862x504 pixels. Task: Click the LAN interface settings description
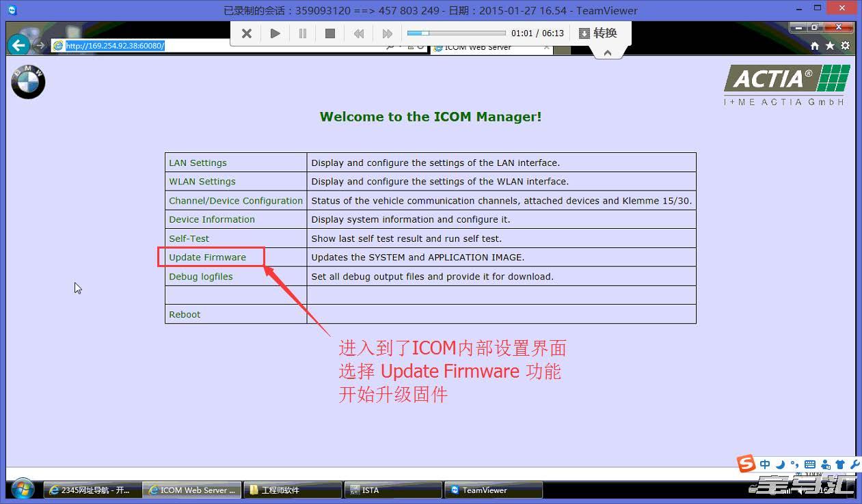coord(435,163)
